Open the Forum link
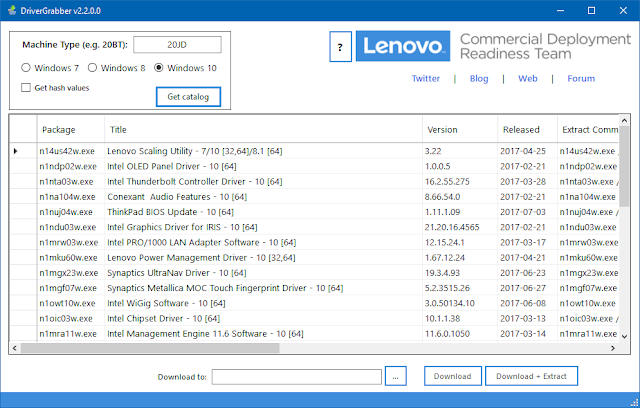Viewport: 640px width, 408px height. (x=581, y=78)
